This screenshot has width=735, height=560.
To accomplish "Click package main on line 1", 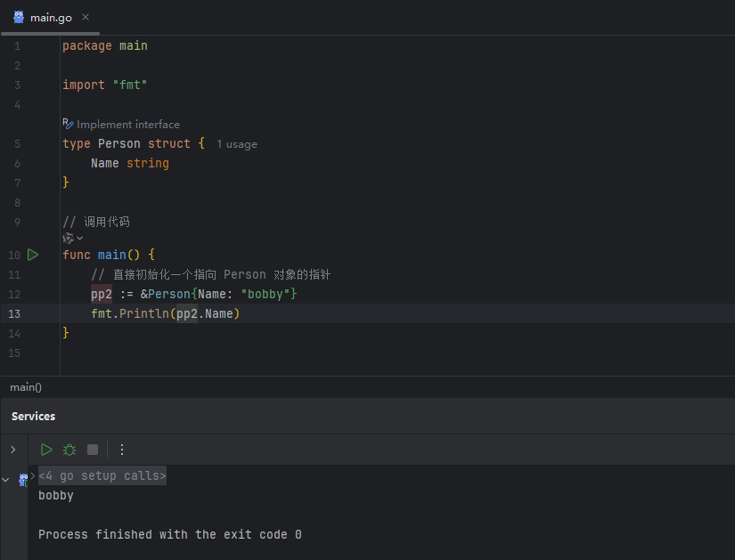I will 105,45.
